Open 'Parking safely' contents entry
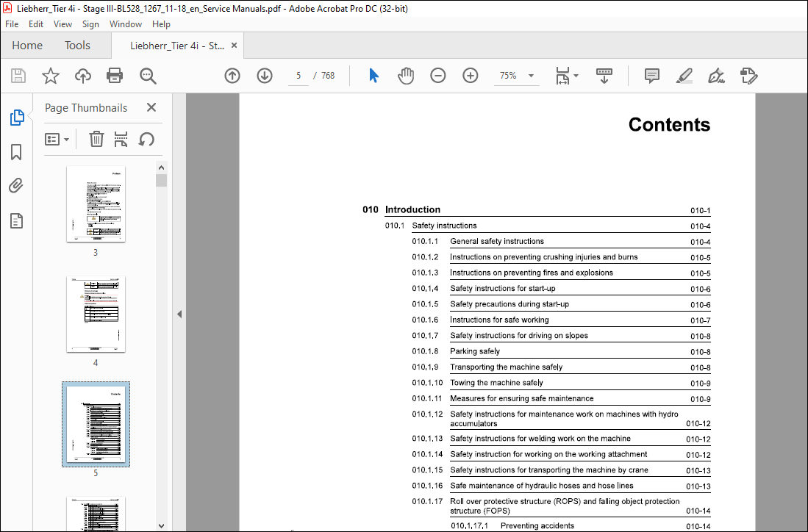This screenshot has width=808, height=532. click(x=561, y=351)
